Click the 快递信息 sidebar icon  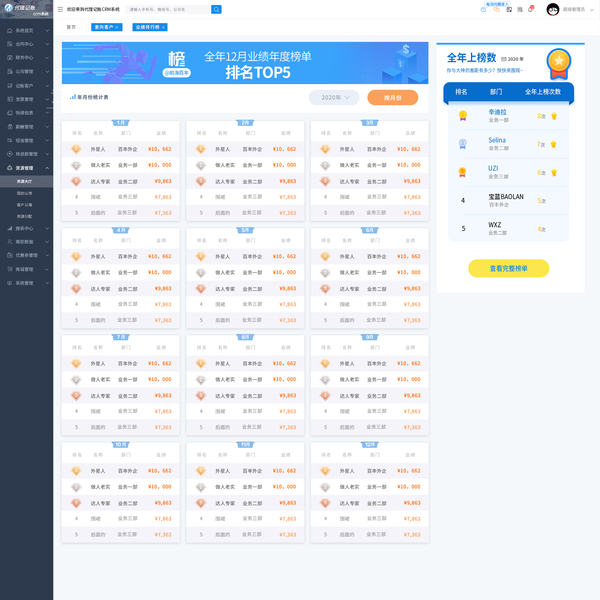click(10, 113)
